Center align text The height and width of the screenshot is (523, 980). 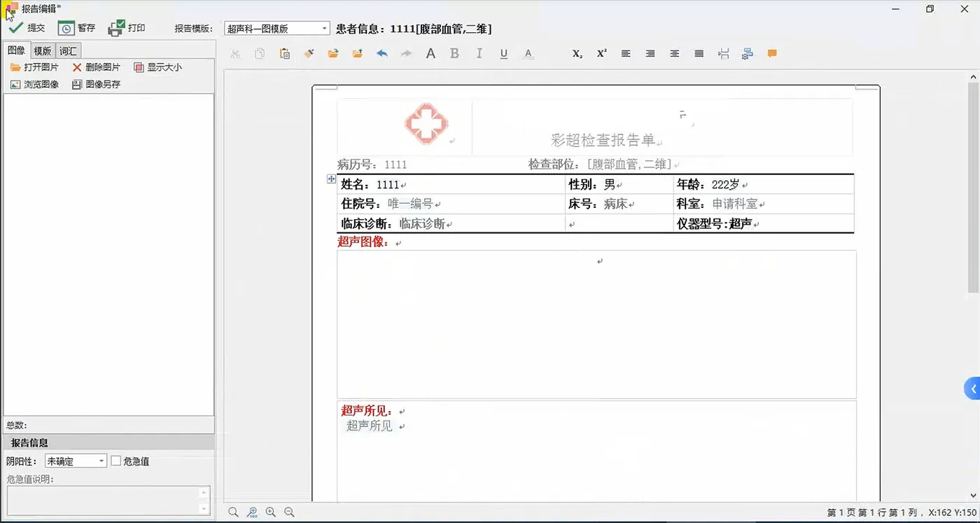point(675,53)
